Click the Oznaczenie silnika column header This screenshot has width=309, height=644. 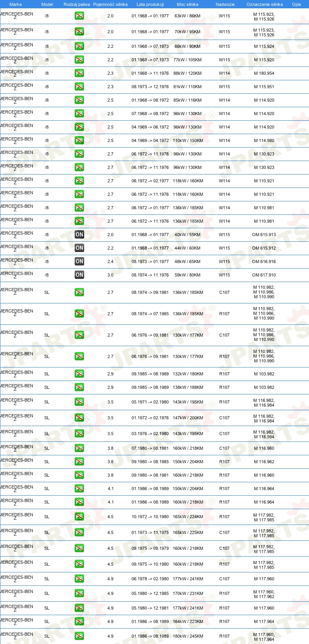(x=265, y=4)
